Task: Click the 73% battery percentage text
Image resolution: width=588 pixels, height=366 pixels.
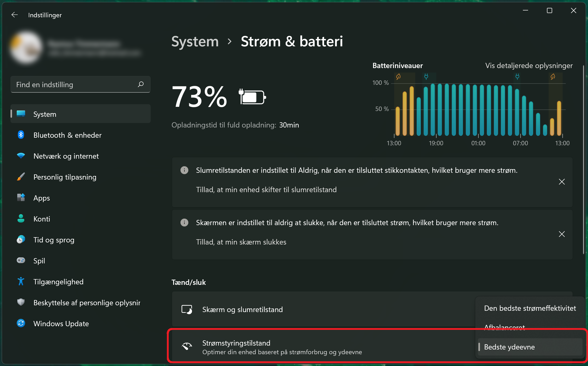Action: tap(199, 97)
